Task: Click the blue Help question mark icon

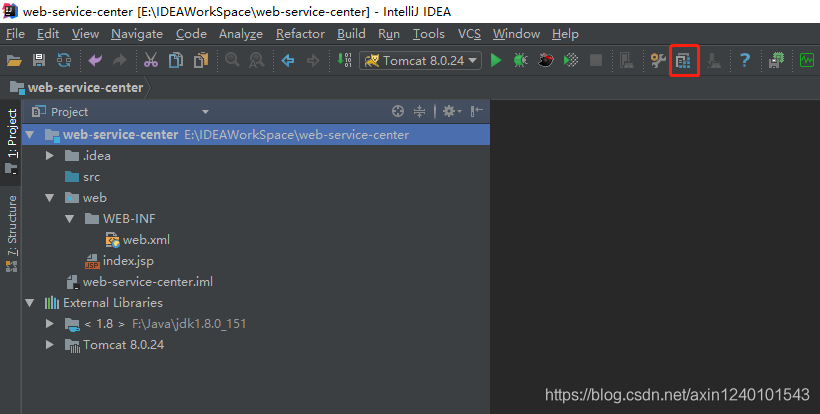Action: pos(745,61)
